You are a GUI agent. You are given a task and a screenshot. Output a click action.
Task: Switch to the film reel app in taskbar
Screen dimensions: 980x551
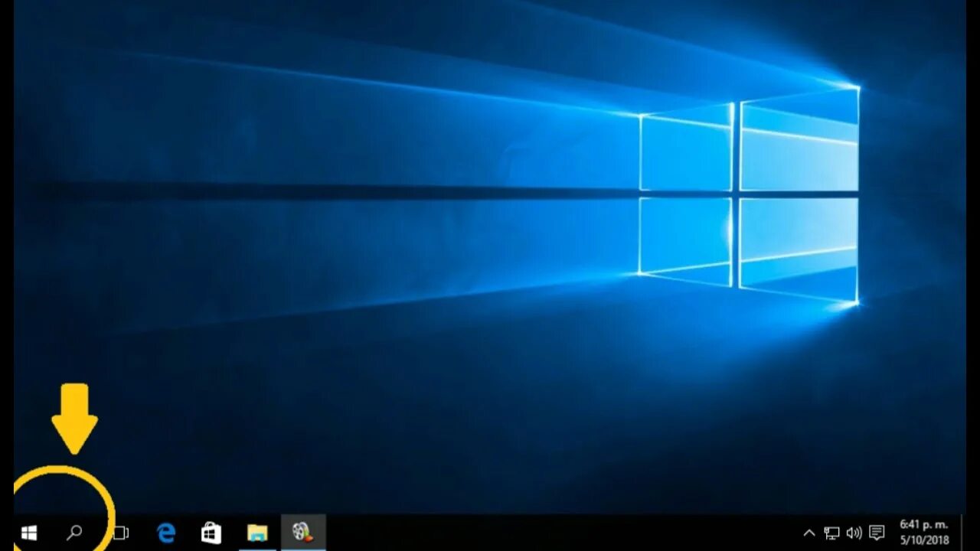tap(302, 533)
